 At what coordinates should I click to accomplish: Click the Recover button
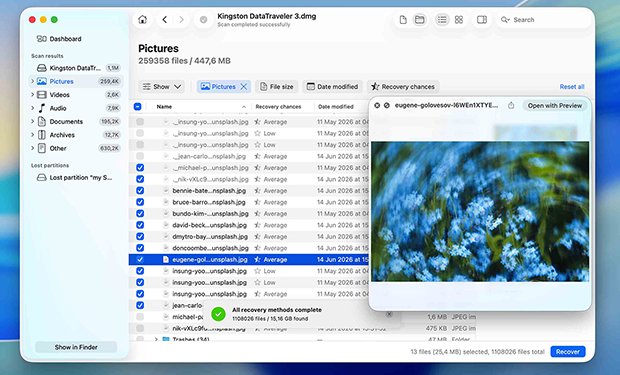tap(567, 352)
